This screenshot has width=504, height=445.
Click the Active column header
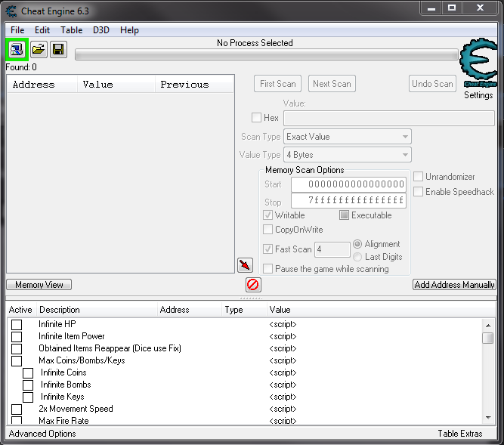point(21,310)
